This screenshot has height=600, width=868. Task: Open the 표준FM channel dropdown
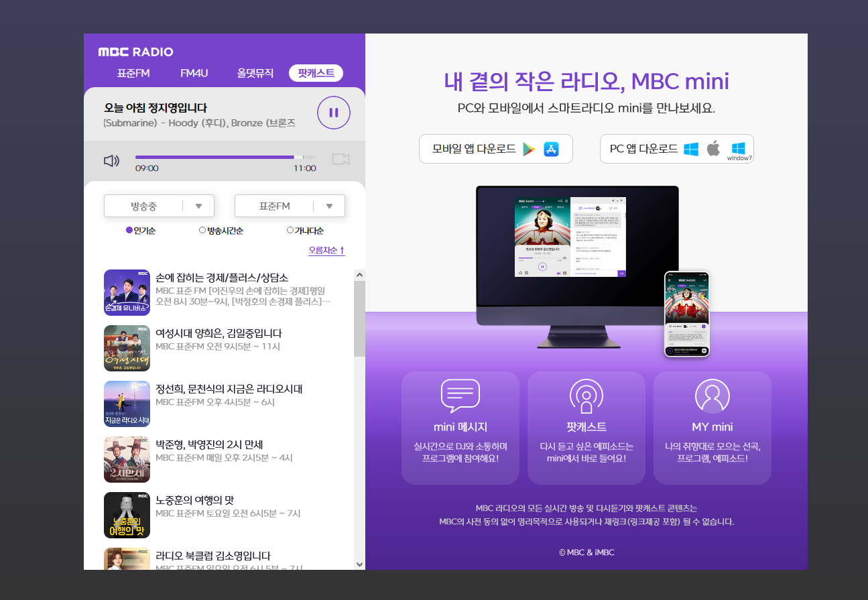(290, 206)
